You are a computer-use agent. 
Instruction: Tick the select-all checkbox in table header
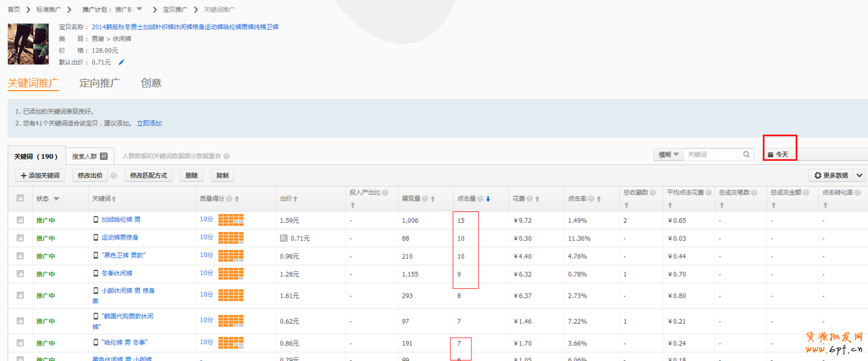(x=20, y=198)
